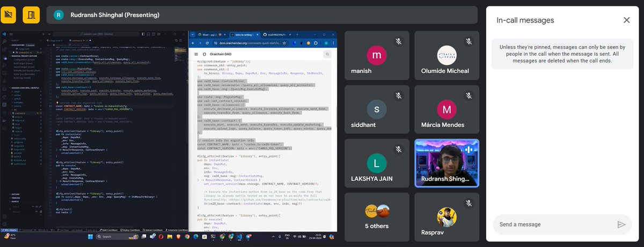Collapse the MAKEFILE: PROJECT OUTLINE section
Screen dimensions: 644x247
24,56
